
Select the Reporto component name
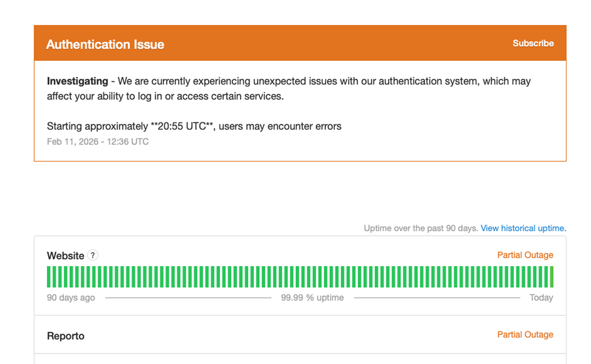tap(65, 335)
